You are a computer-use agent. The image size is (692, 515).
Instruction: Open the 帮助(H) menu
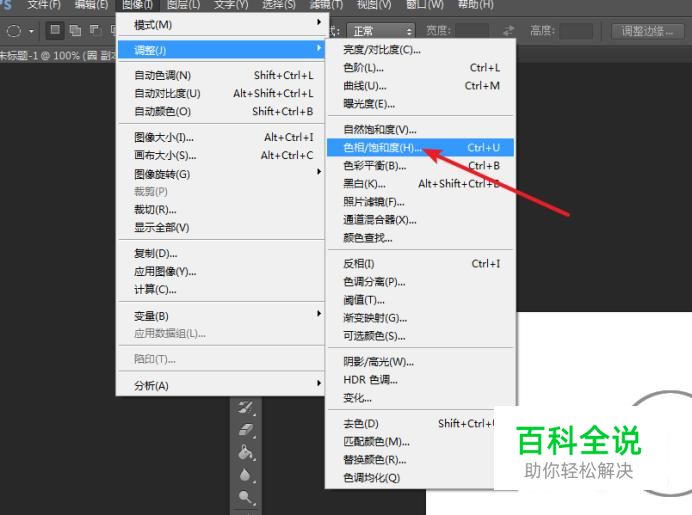coord(475,5)
